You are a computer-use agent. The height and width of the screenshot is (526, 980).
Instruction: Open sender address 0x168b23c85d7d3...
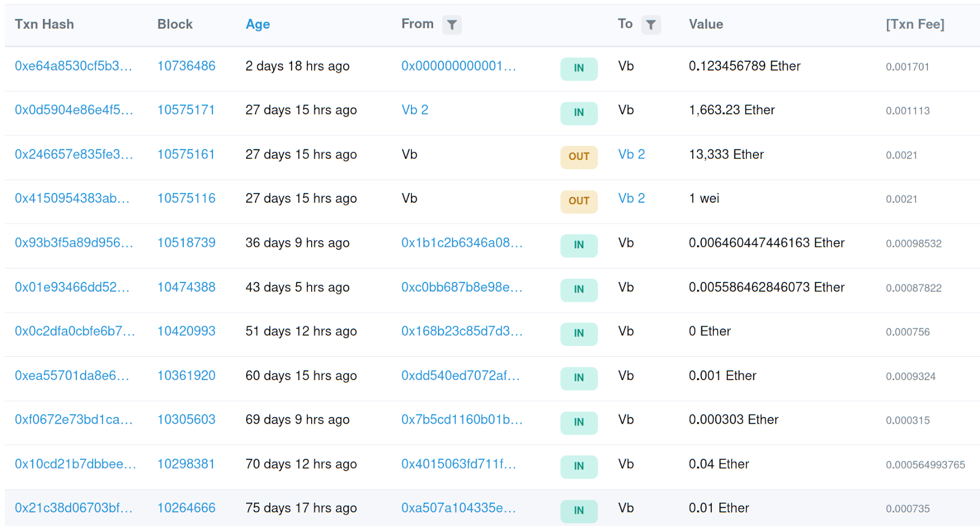coord(462,332)
